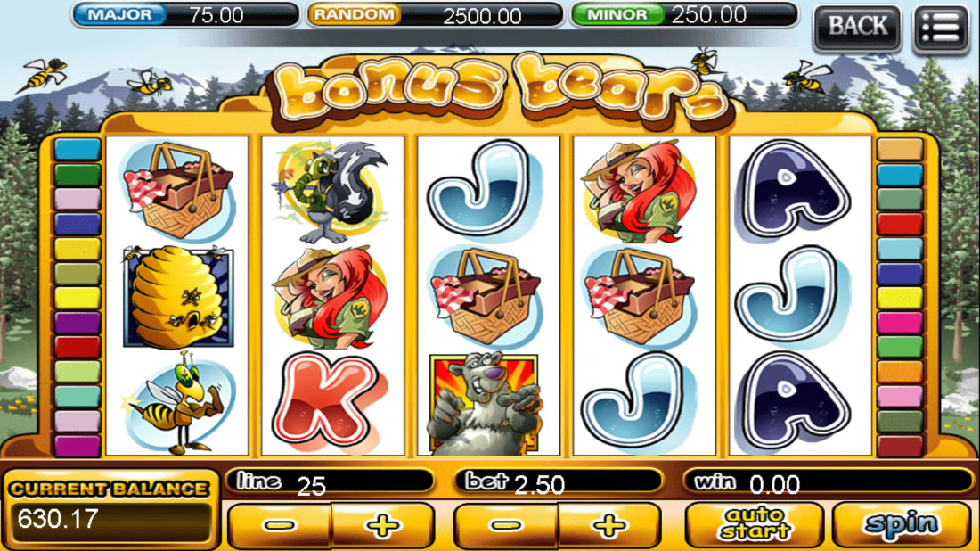980x551 pixels.
Task: Click the current balance field
Action: point(110,520)
